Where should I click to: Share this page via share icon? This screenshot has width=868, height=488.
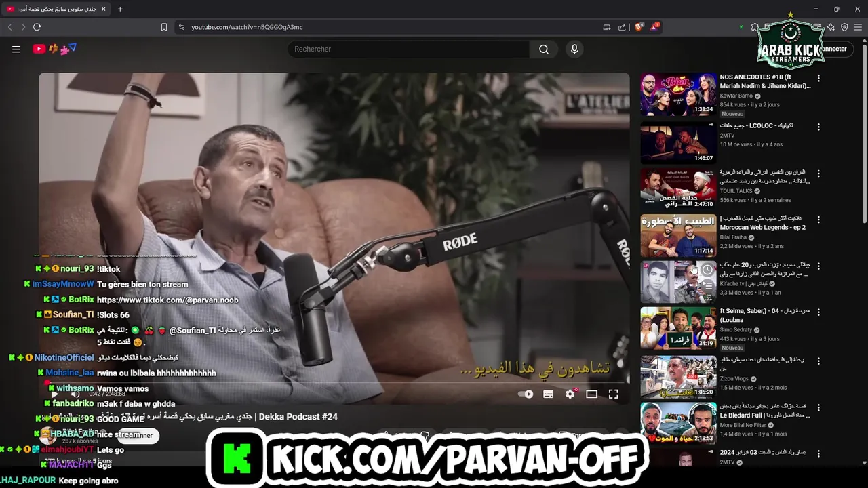pos(622,27)
